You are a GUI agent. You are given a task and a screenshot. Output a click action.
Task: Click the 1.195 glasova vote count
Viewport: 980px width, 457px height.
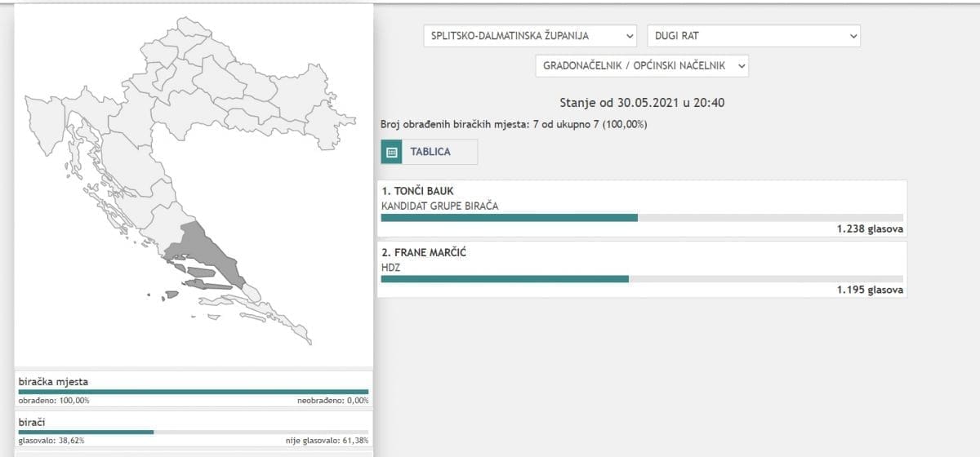pyautogui.click(x=869, y=290)
